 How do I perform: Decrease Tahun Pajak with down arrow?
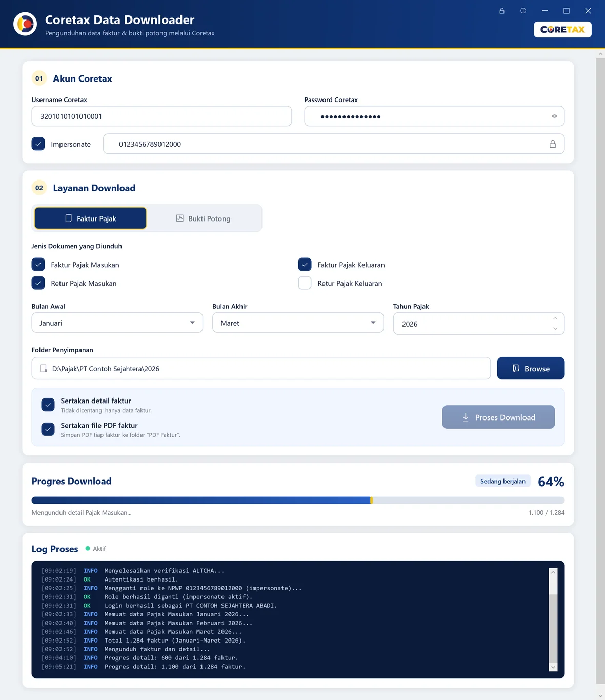tap(555, 329)
